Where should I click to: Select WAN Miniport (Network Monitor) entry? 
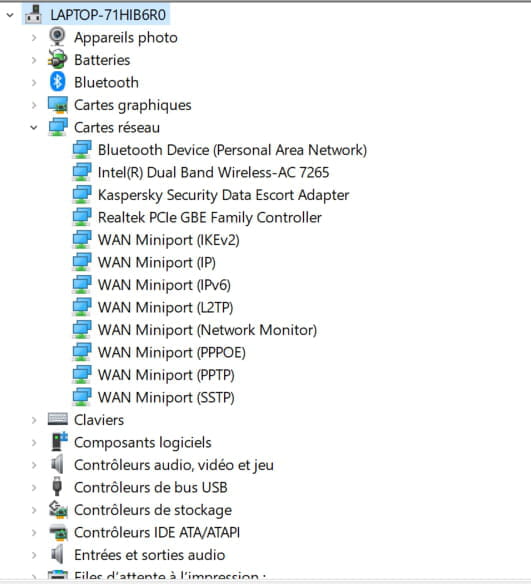(207, 330)
